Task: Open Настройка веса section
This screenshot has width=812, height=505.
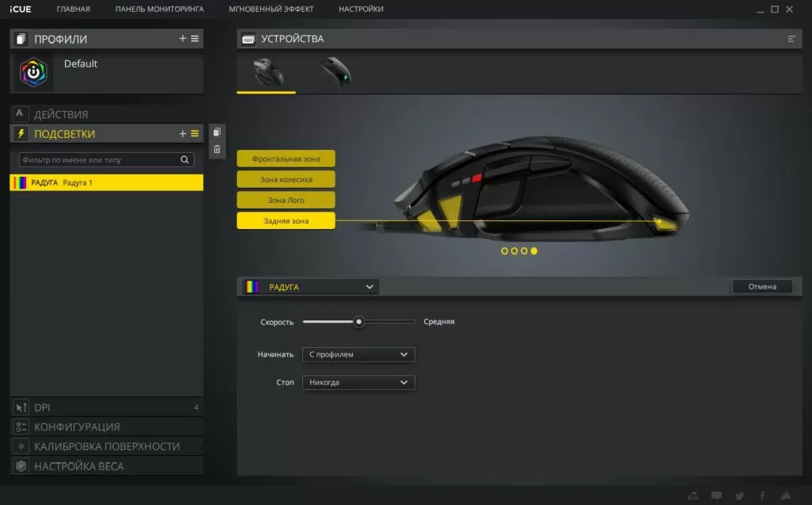Action: [106, 466]
